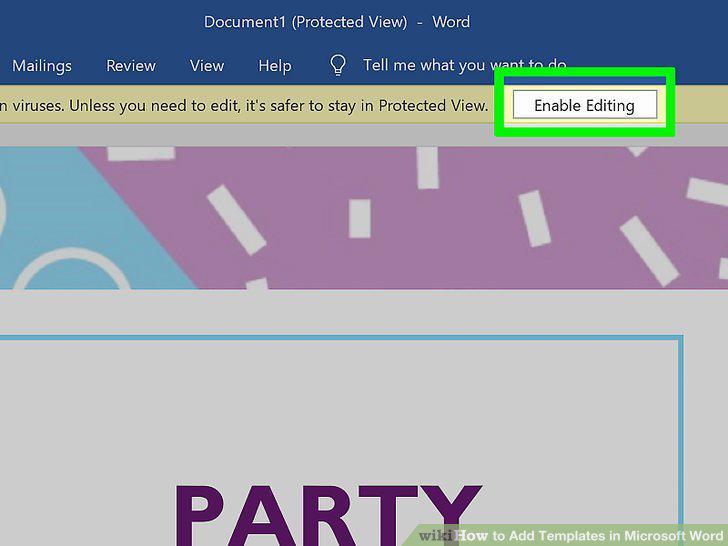Click the 'Document1 (Protected View) - Word' title

(x=337, y=22)
